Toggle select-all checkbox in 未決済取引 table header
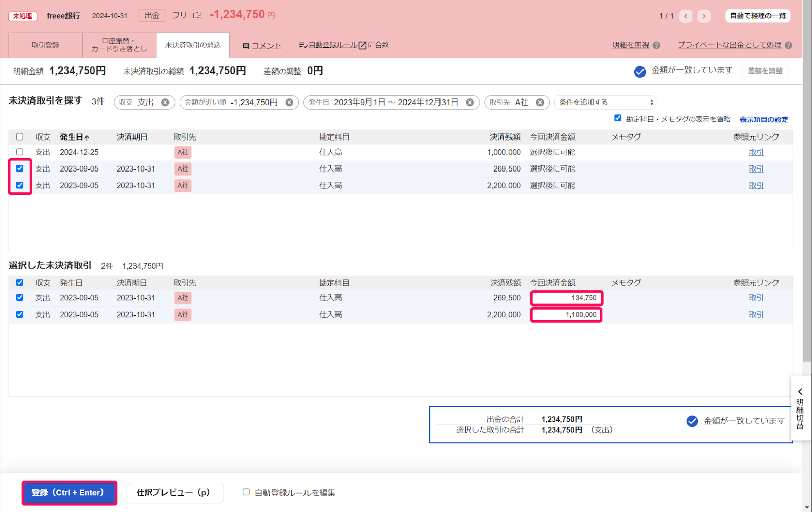The height and width of the screenshot is (512, 812). (20, 137)
